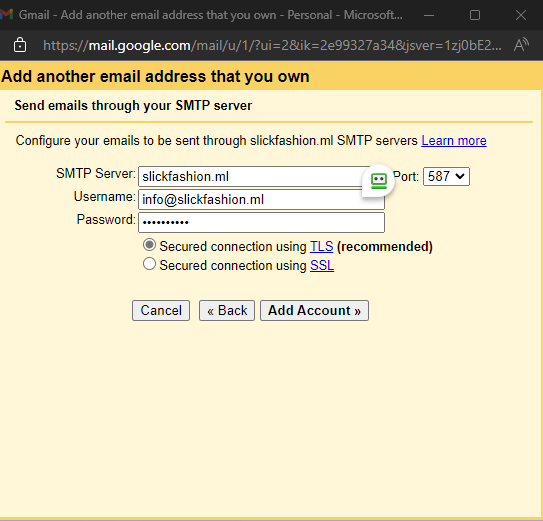Viewport: 543px width, 521px height.
Task: Click the 'Password:' label
Action: [x=106, y=219]
